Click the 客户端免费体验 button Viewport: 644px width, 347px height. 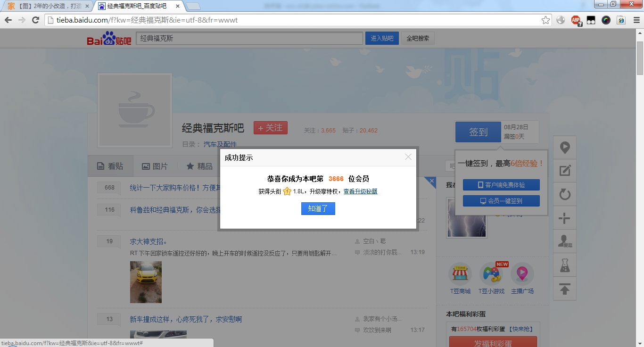[x=501, y=185]
